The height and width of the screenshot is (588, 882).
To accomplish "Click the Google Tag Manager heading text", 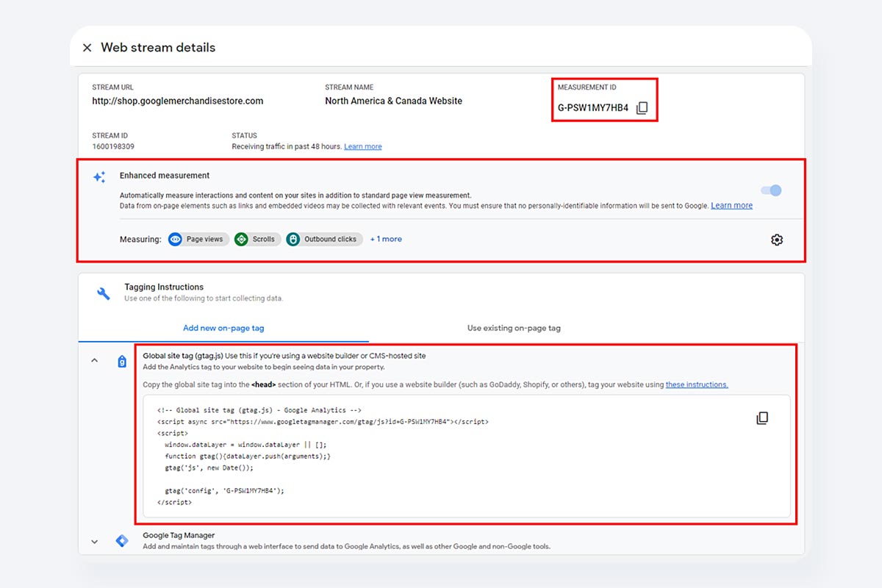I will tap(179, 535).
